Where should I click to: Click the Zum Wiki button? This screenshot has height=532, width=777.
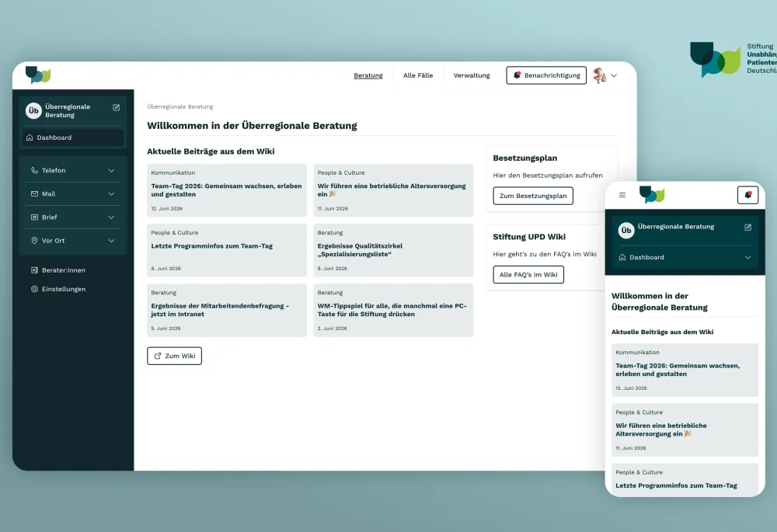tap(174, 356)
